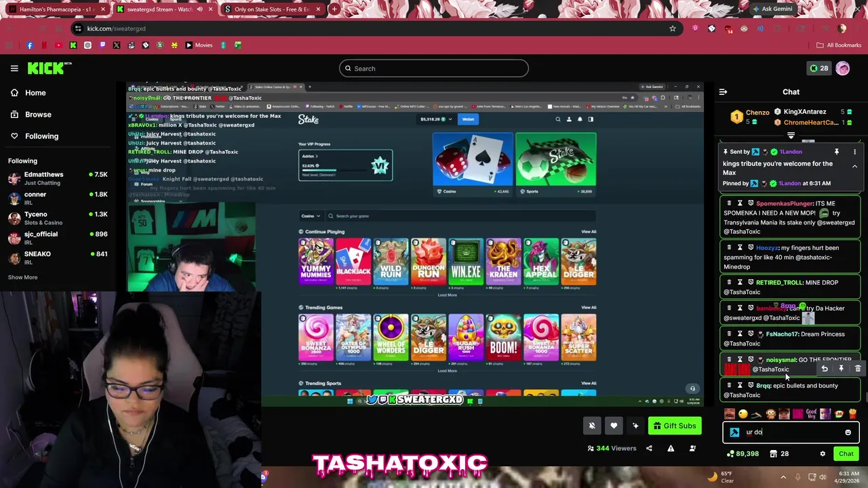Open Twitch bookmark

pos(102,45)
